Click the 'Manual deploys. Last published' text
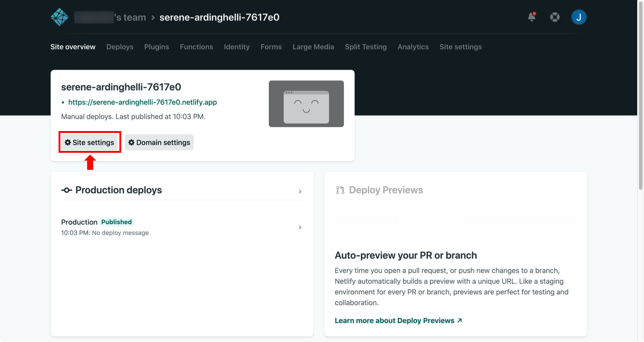The image size is (644, 342). 133,117
